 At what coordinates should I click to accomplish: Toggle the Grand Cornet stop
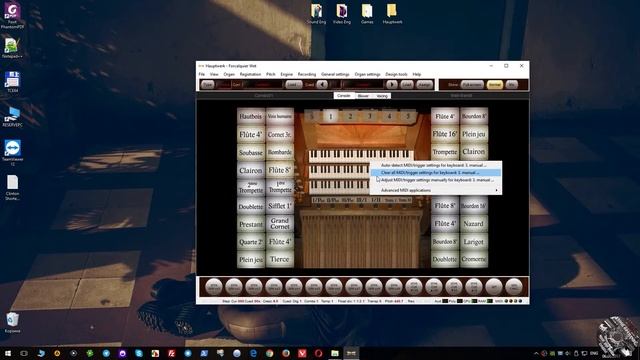point(280,224)
